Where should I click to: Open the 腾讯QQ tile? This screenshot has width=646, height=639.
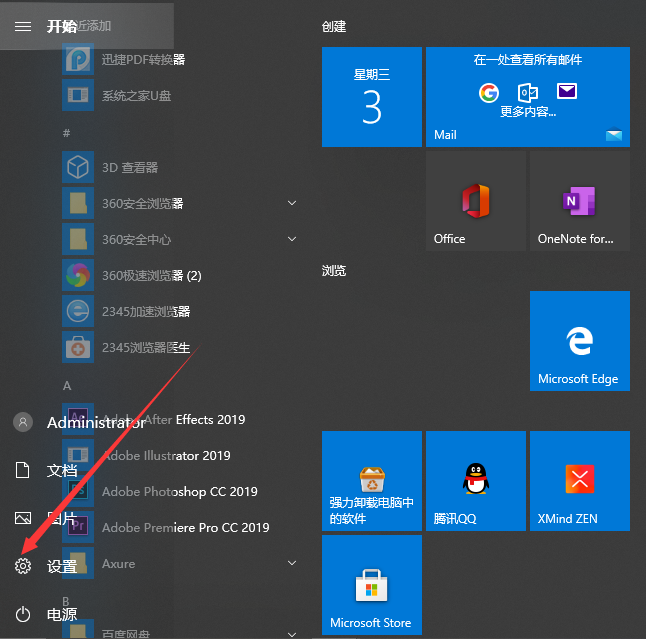476,481
